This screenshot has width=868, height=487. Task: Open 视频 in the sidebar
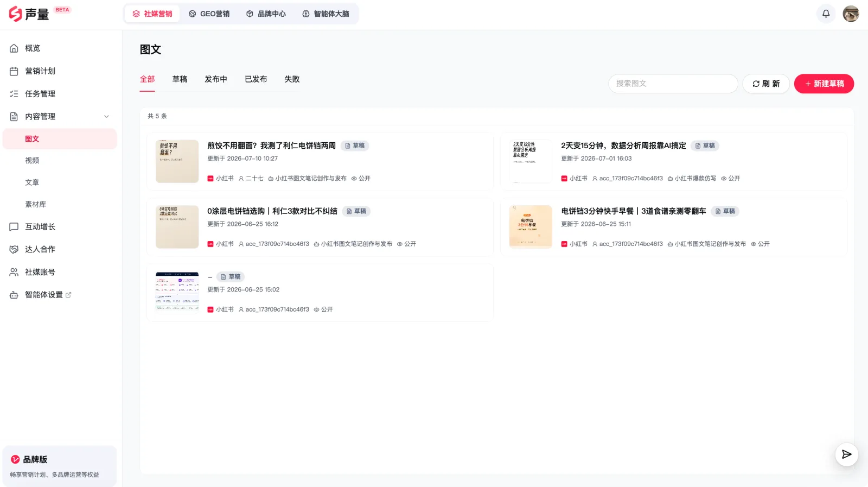[x=60, y=161]
